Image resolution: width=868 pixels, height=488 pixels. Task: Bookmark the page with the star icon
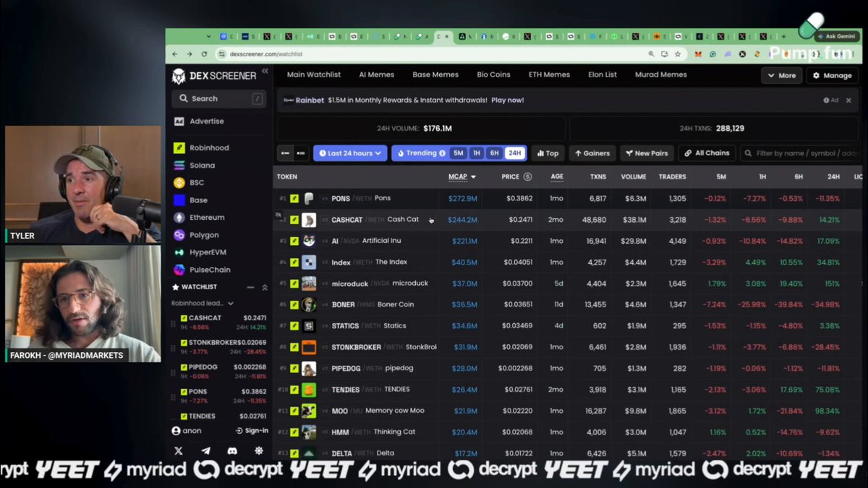[678, 54]
